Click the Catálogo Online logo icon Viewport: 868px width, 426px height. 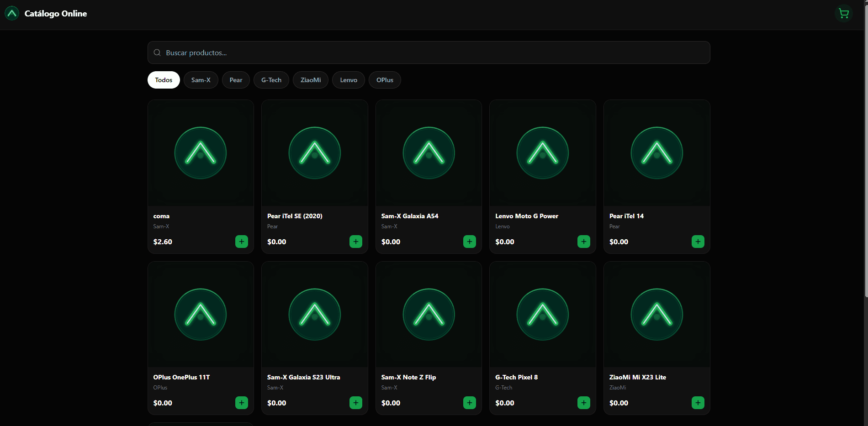pos(11,13)
